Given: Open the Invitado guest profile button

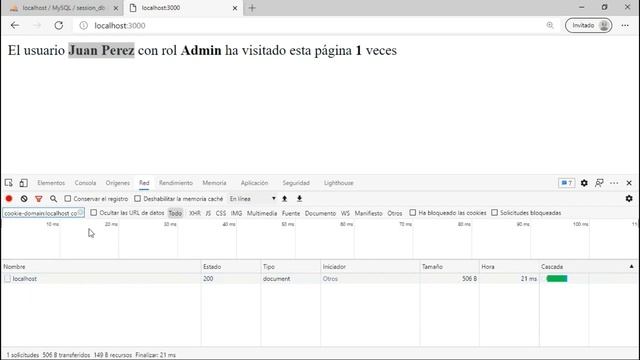Looking at the screenshot, I should point(588,25).
